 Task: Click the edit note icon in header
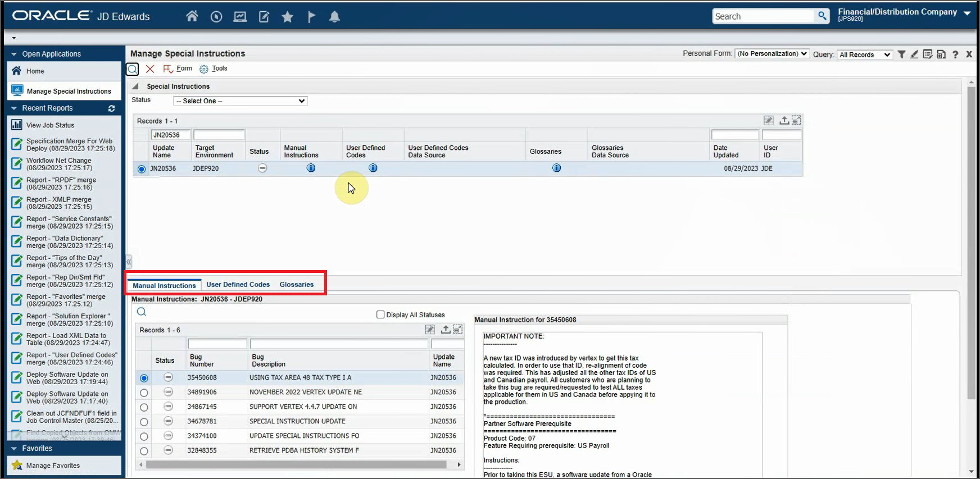point(264,17)
